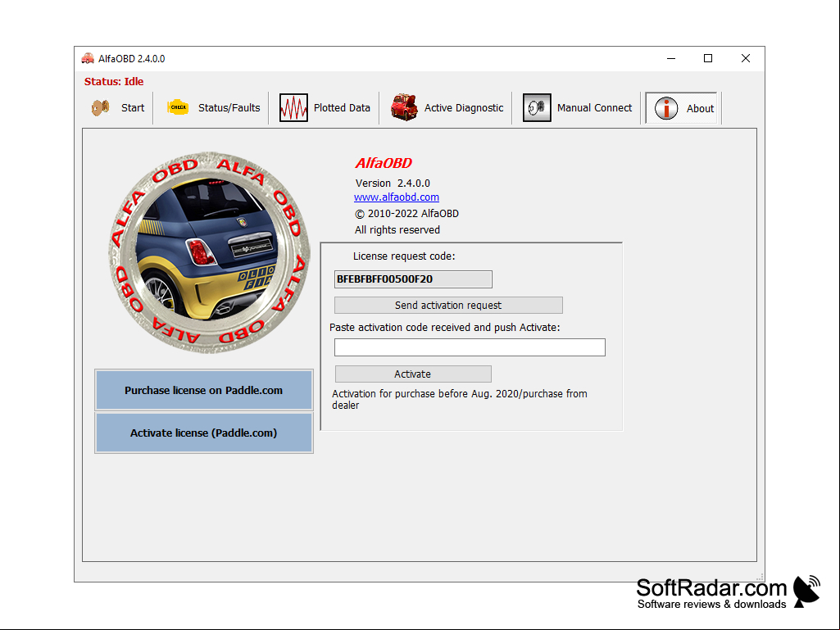Focus the activation code input field

(470, 347)
